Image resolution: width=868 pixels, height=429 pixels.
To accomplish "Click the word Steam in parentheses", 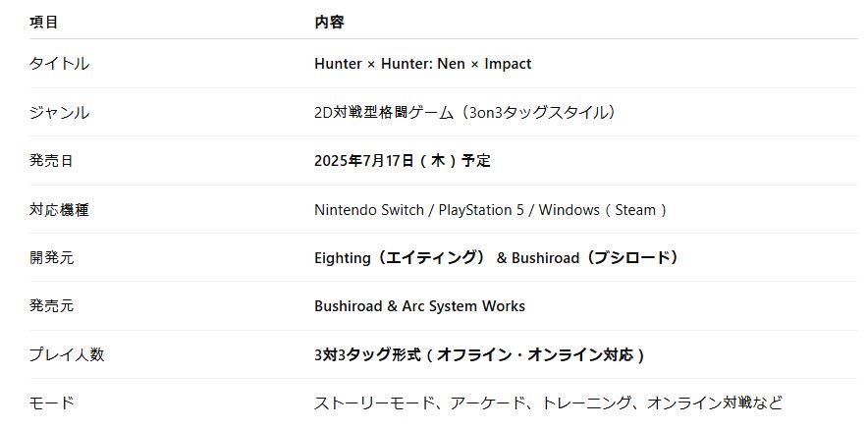I will tap(635, 209).
